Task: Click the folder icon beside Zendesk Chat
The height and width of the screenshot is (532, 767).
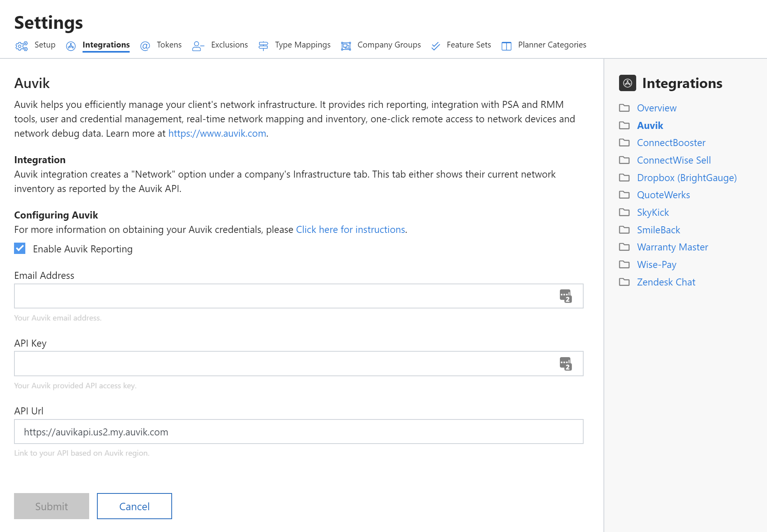Action: click(x=625, y=282)
